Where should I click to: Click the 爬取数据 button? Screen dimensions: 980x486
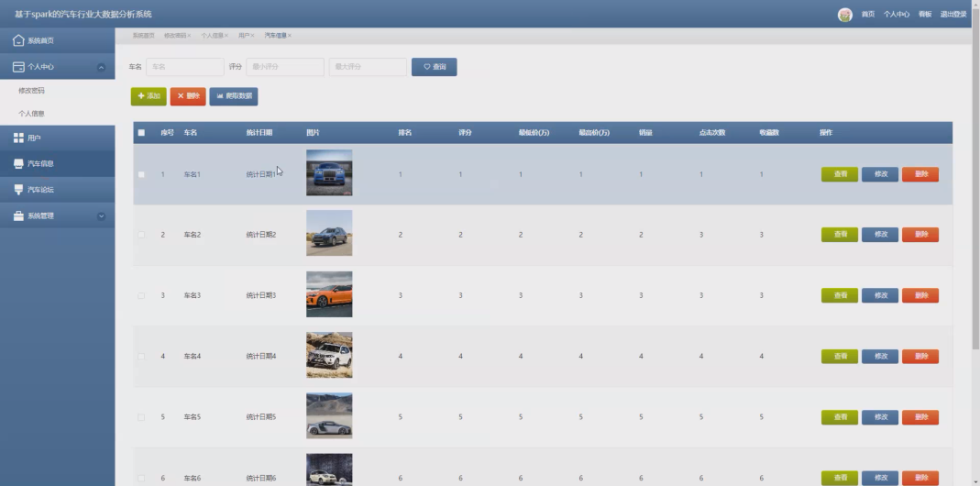(x=234, y=96)
